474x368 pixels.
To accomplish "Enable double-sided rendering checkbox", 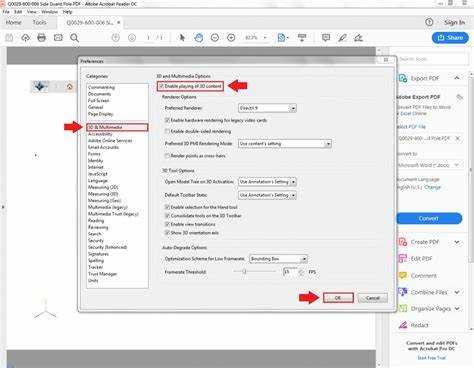I will click(167, 131).
